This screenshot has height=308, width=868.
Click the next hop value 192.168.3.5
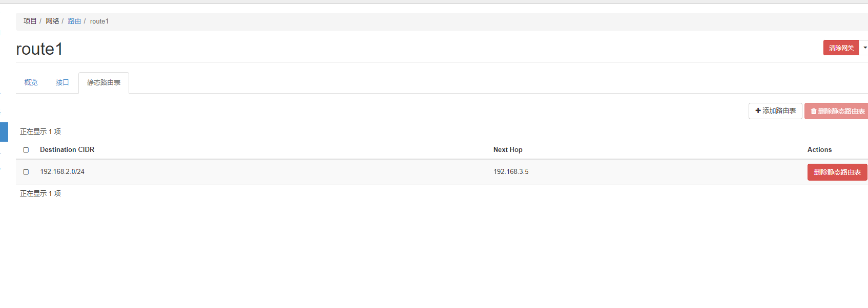coord(511,172)
